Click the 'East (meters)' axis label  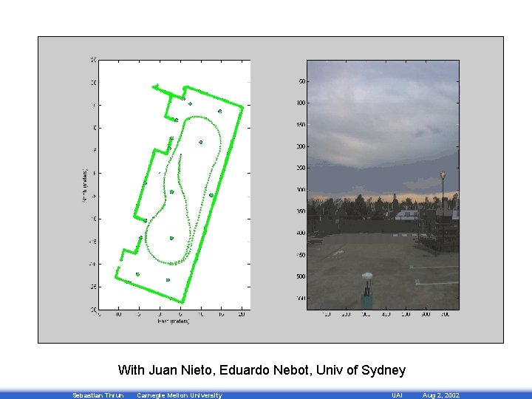click(x=174, y=321)
